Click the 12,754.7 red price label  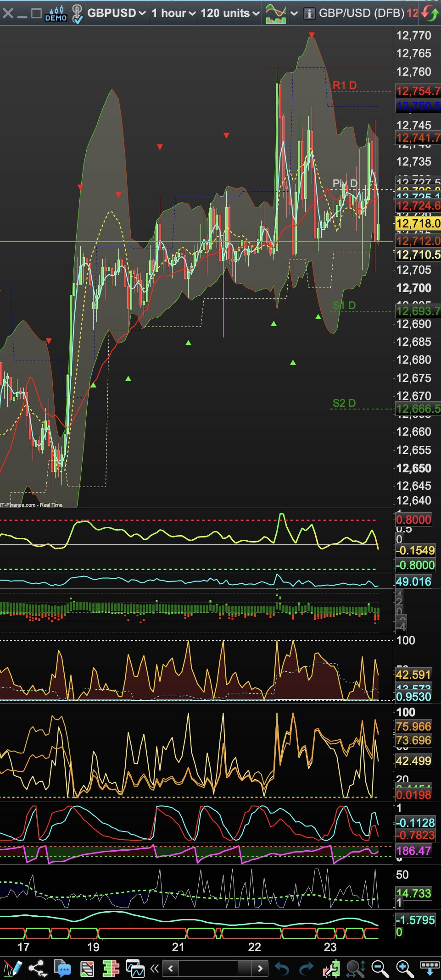418,91
